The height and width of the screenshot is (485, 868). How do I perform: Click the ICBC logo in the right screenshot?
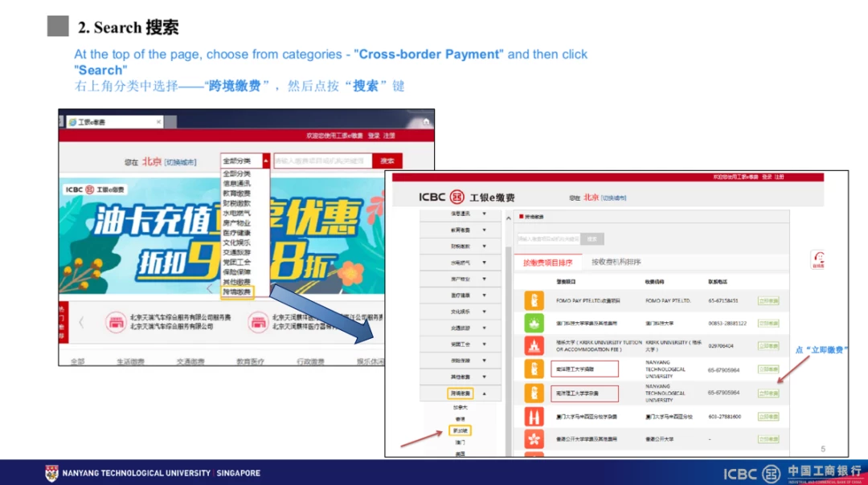tap(467, 198)
